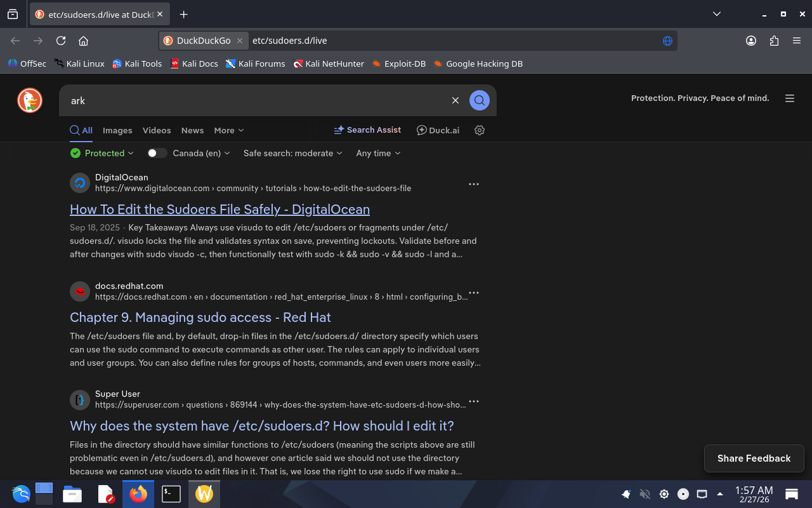The height and width of the screenshot is (508, 812).
Task: Go to Firefox home page
Action: [x=83, y=41]
